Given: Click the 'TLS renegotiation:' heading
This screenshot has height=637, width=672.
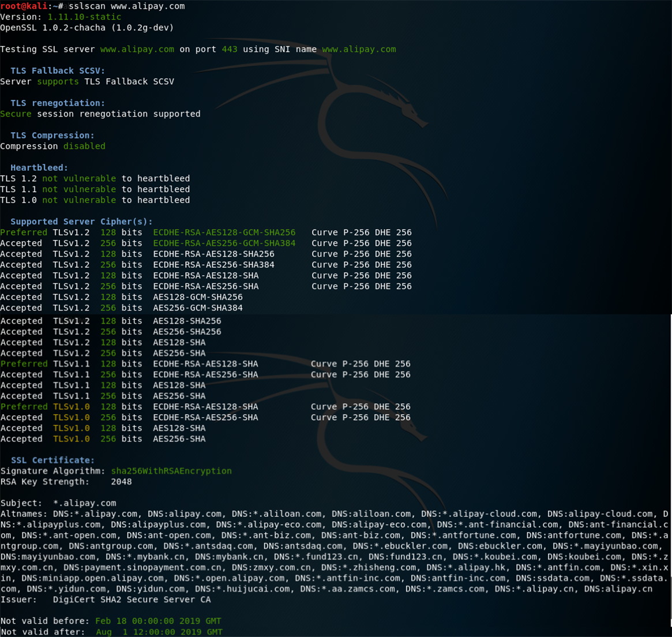Looking at the screenshot, I should [58, 103].
